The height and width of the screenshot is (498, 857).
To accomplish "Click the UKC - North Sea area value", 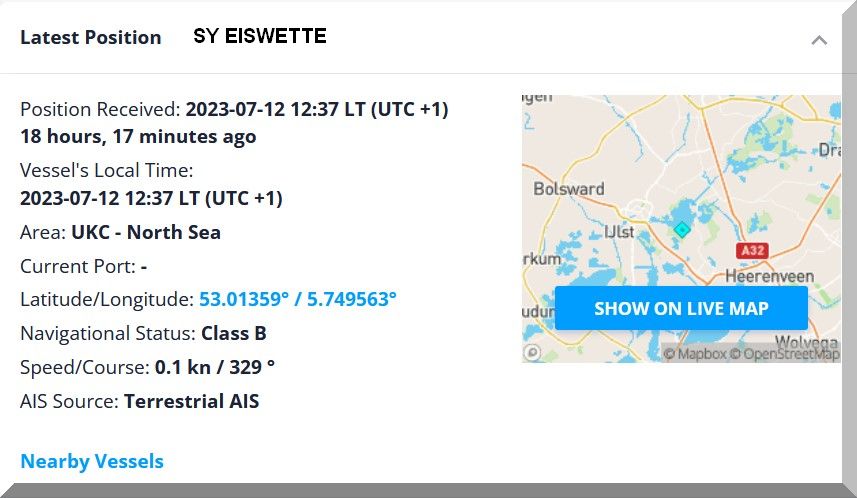I will (146, 232).
